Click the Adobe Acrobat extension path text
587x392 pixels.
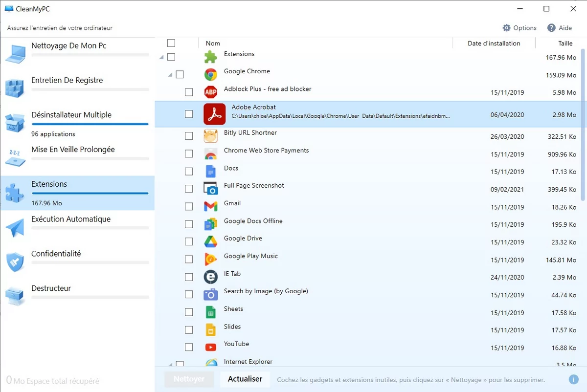point(340,116)
